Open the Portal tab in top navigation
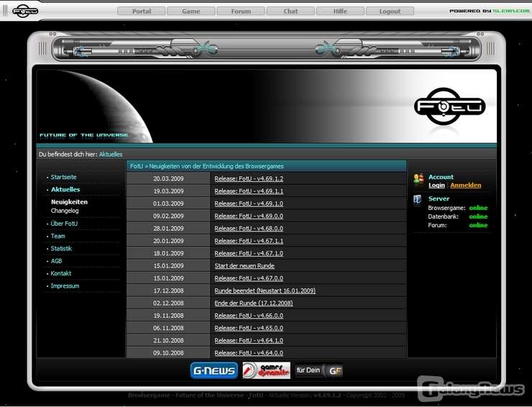 (142, 12)
